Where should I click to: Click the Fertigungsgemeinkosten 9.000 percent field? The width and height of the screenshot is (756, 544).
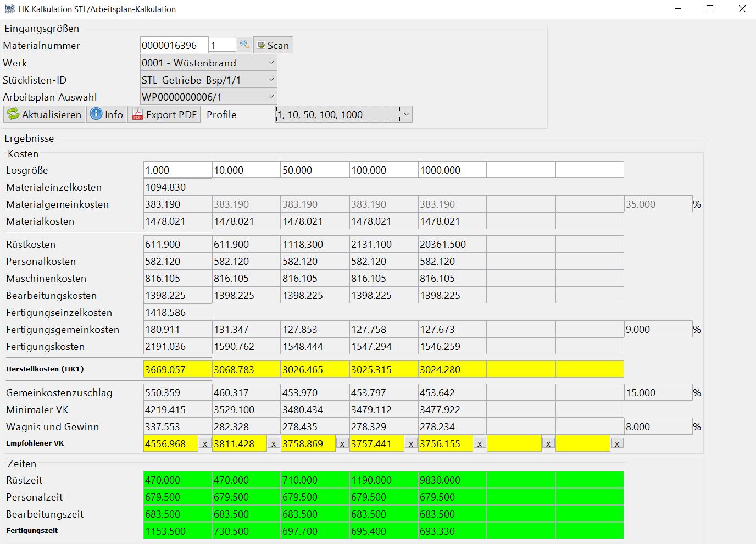click(657, 330)
